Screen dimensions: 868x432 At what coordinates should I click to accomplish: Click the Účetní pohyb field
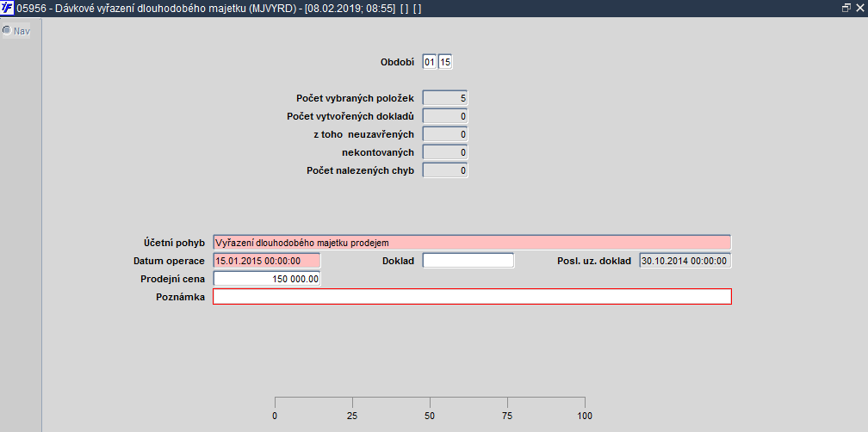pos(472,243)
